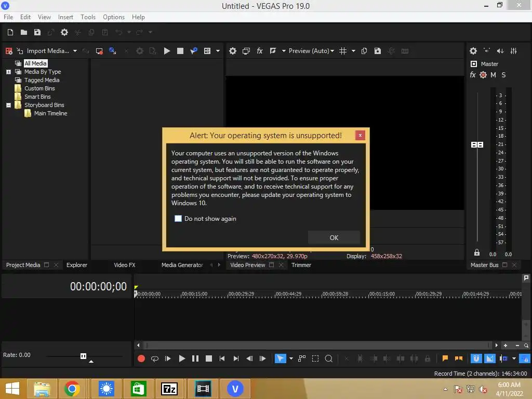Pause timeline playback
Screen dimensions: 532x399
[x=195, y=358]
